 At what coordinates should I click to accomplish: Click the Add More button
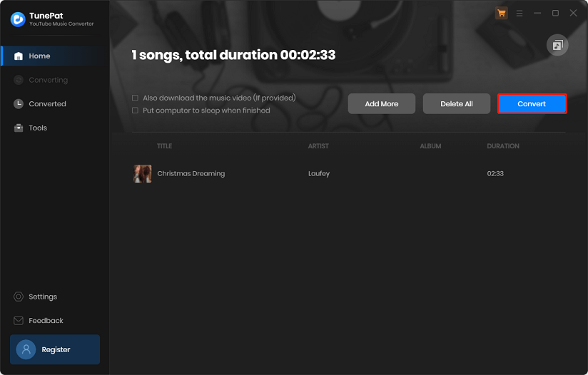[382, 104]
